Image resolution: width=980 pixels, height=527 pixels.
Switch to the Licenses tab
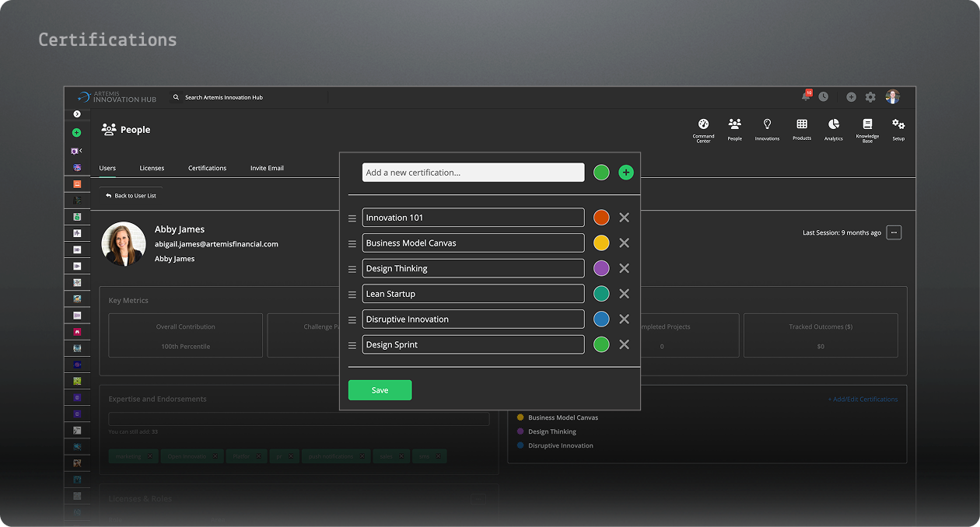152,168
